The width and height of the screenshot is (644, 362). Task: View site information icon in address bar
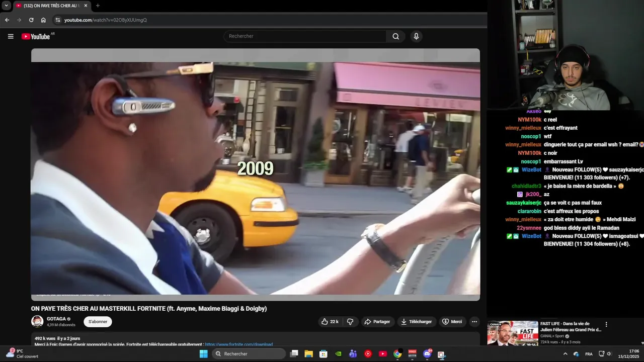(x=57, y=20)
